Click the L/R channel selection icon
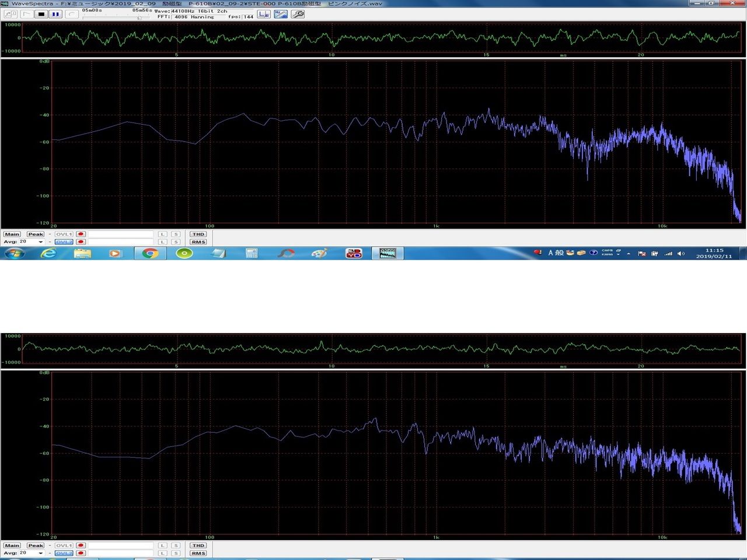Image resolution: width=747 pixels, height=560 pixels. tap(264, 14)
